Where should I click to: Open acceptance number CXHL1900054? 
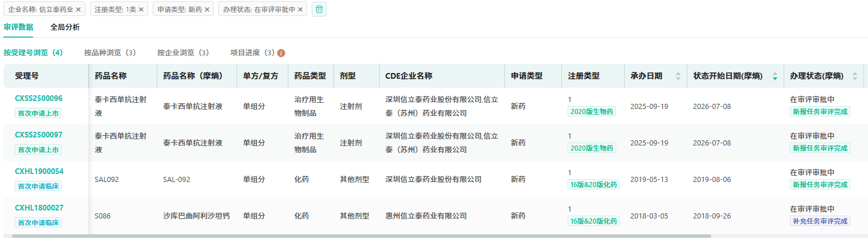tap(39, 171)
